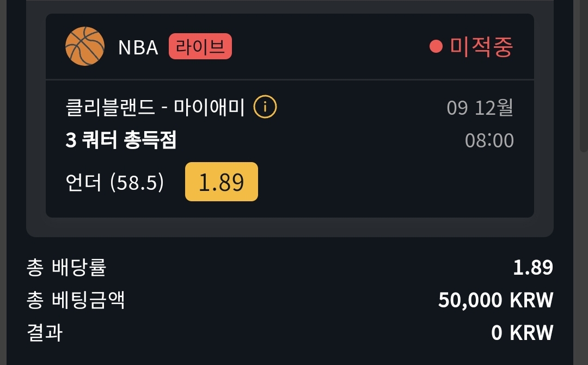Click the 09 12월 match date

click(480, 108)
